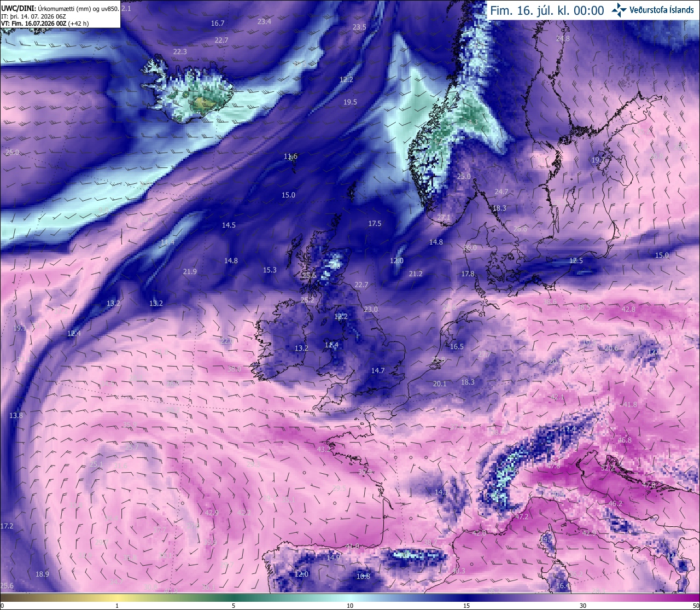Click the 21.9 value in the Atlantic west of Scotland
This screenshot has width=700, height=610.
coord(190,271)
